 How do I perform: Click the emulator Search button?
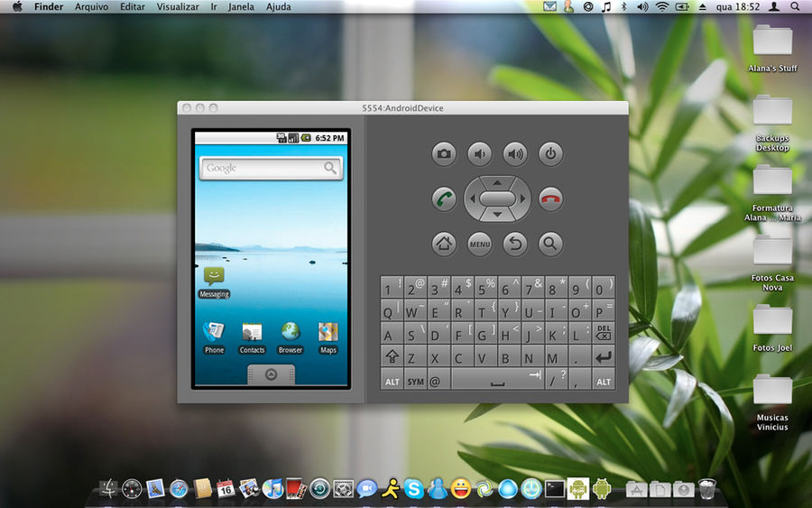tap(550, 244)
